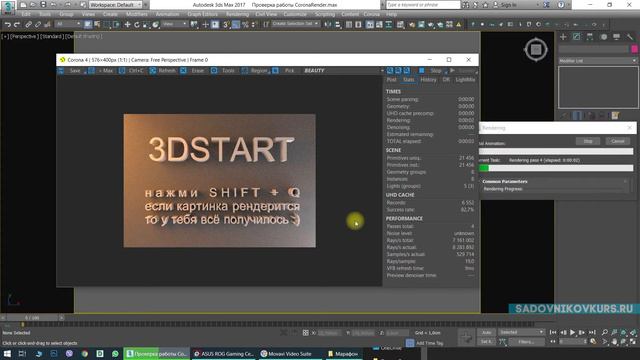This screenshot has width=640, height=360.
Task: Open the Create tab in command panel
Action: (x=563, y=37)
